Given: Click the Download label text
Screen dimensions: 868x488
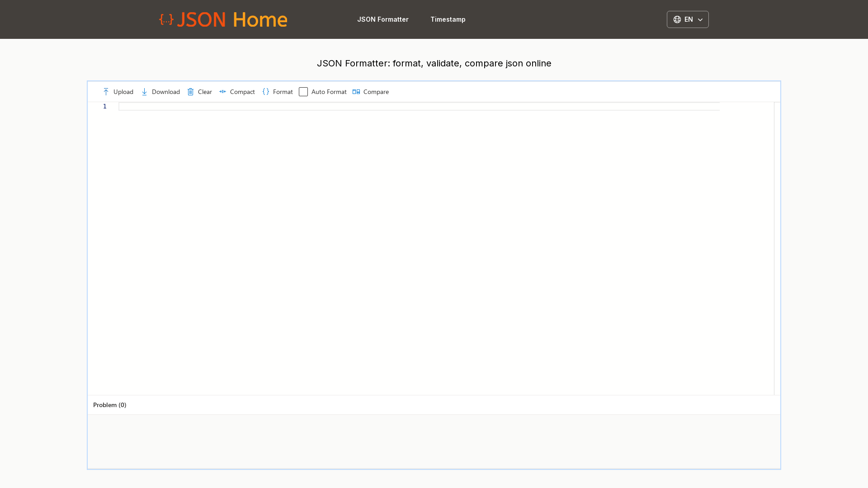Looking at the screenshot, I should click(166, 92).
